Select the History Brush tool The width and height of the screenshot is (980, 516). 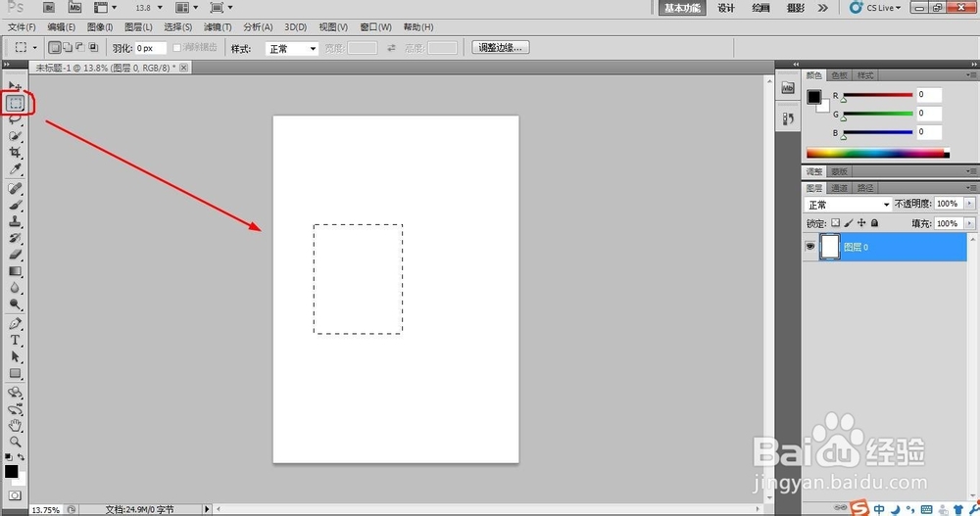[x=15, y=238]
